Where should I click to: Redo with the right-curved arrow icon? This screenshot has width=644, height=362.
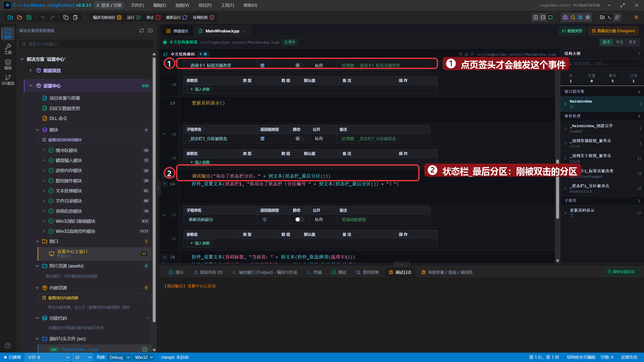[x=52, y=17]
